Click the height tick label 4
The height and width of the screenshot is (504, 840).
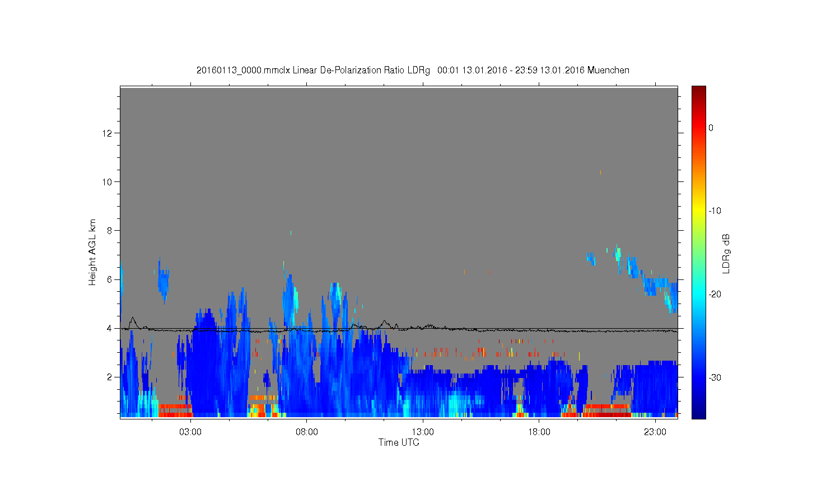point(110,328)
